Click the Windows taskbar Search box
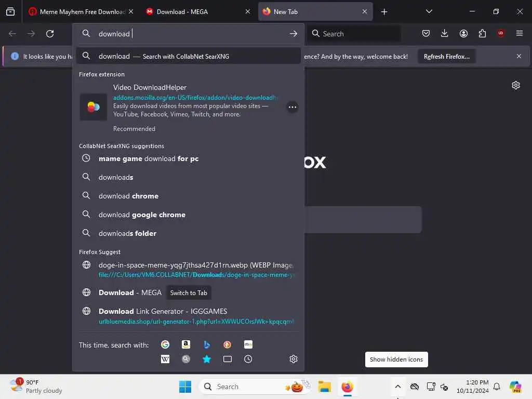This screenshot has height=399, width=532. (255, 387)
